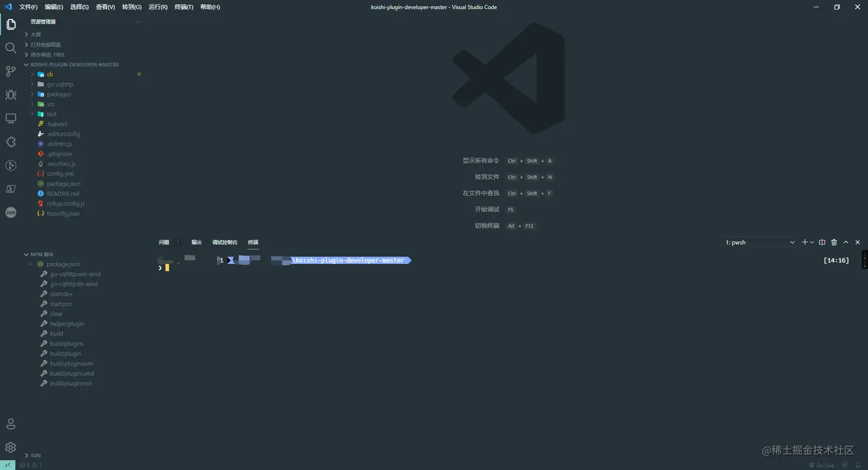Open the 编辑(E) menu
868x470 pixels.
pos(54,7)
